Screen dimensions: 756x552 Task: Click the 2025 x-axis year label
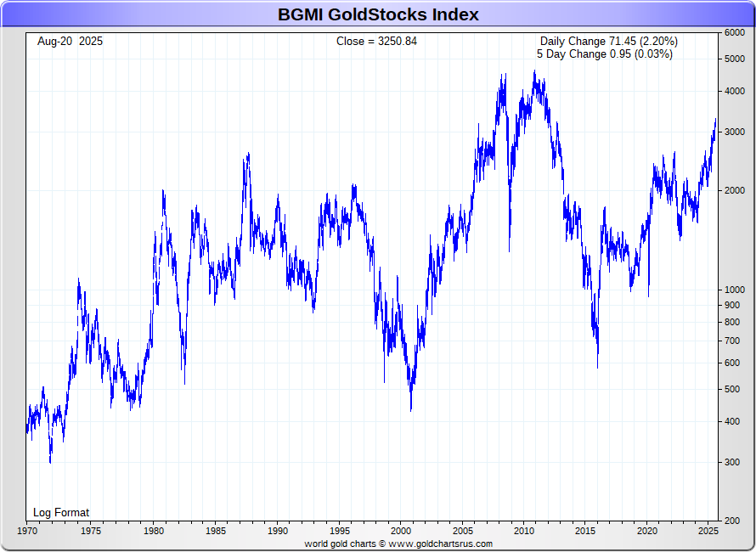pyautogui.click(x=708, y=532)
